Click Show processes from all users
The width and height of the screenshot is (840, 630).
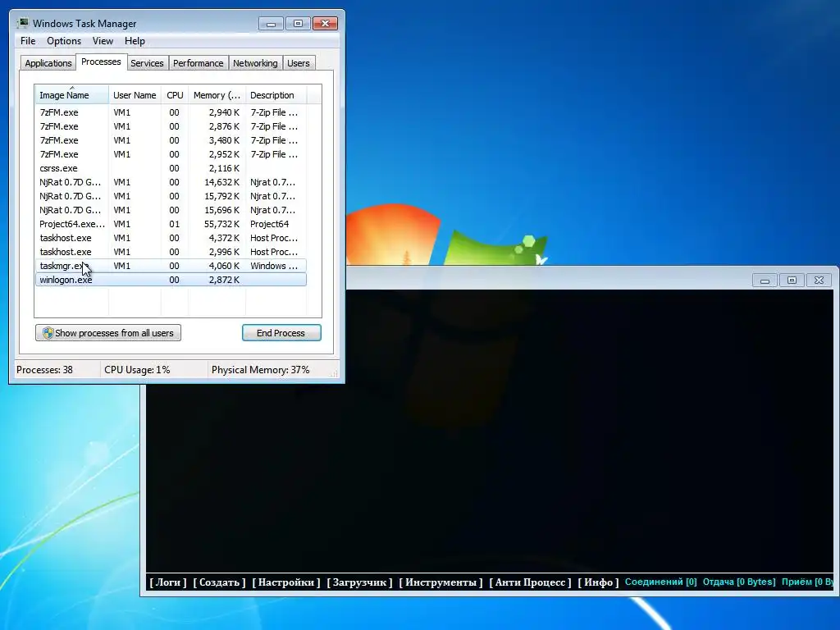pos(108,333)
